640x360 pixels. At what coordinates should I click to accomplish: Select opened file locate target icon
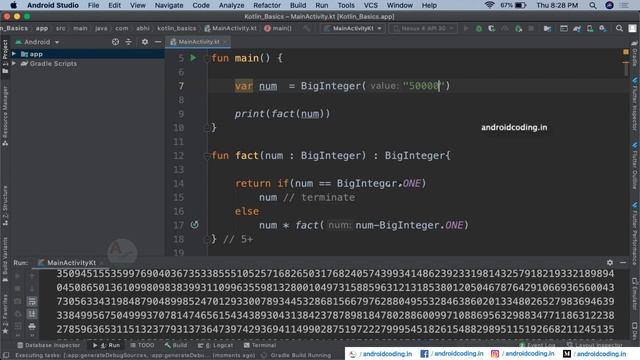click(x=116, y=42)
